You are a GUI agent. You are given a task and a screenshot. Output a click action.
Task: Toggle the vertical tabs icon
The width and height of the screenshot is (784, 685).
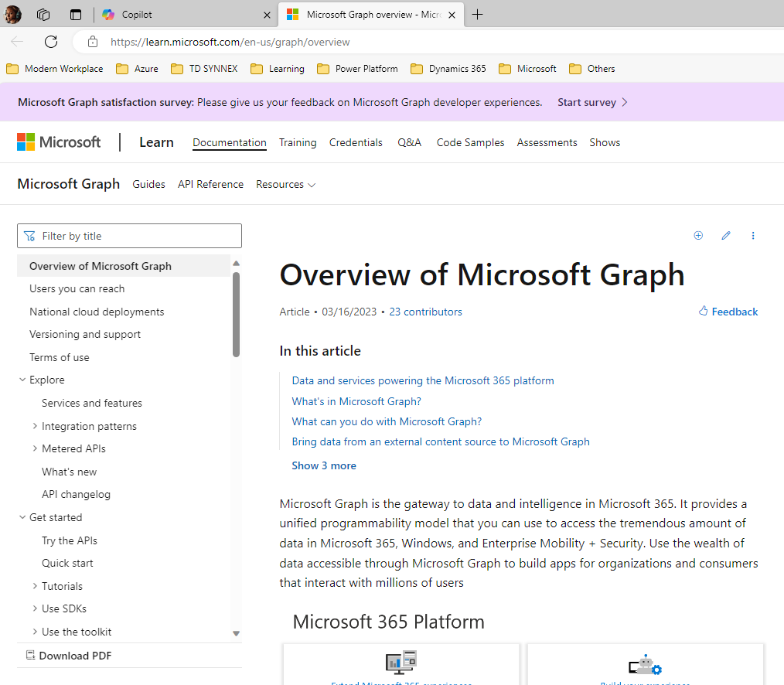pyautogui.click(x=76, y=15)
